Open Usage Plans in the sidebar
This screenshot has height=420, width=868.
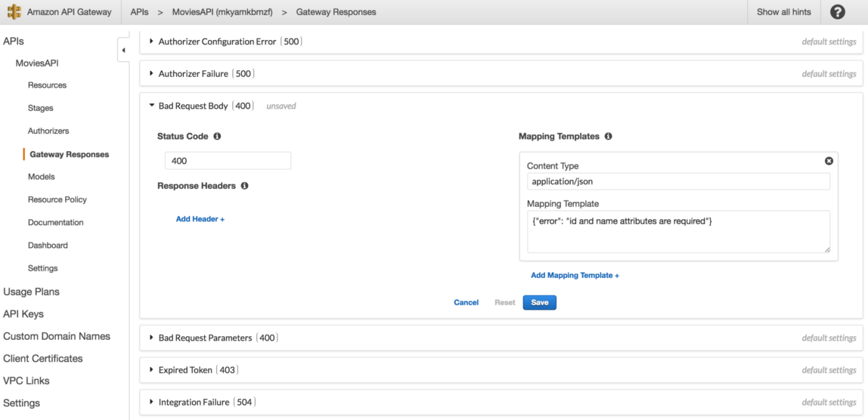click(32, 292)
